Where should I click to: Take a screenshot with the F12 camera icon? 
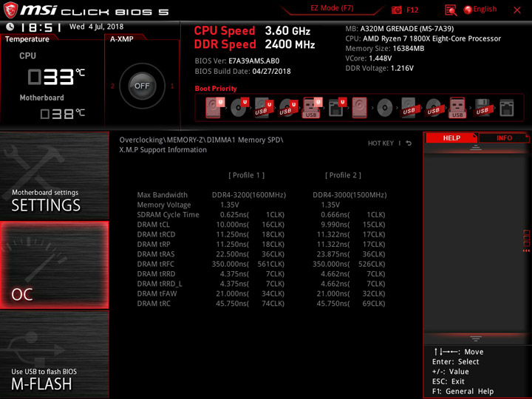397,10
